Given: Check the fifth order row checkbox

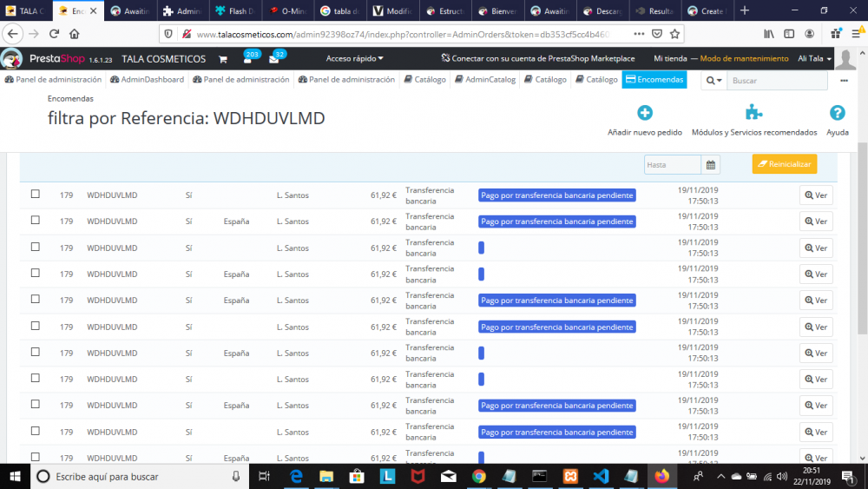Looking at the screenshot, I should click(36, 299).
